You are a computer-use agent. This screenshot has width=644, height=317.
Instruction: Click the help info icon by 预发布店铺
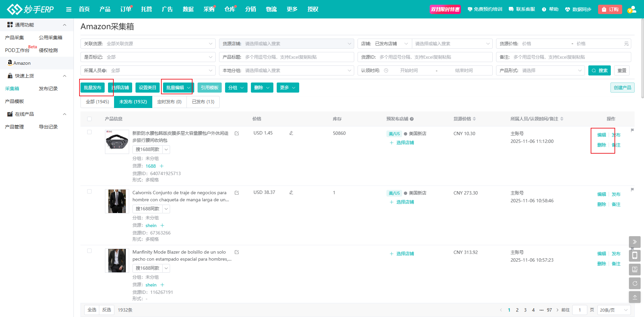[412, 119]
